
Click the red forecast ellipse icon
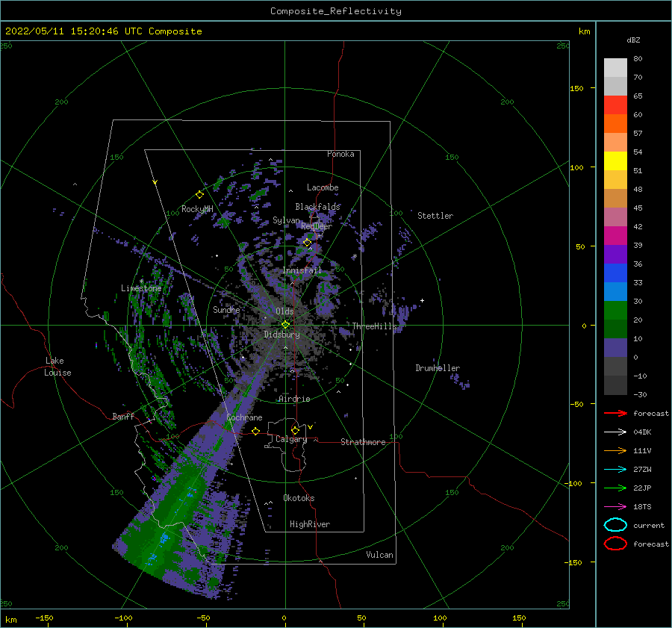tap(615, 544)
